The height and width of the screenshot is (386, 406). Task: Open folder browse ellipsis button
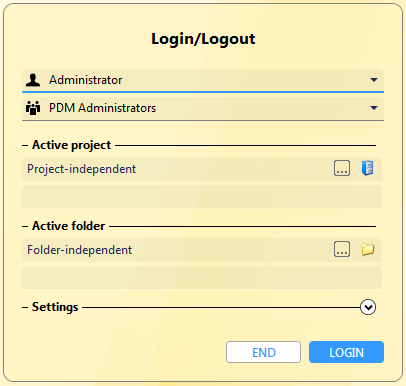(342, 249)
